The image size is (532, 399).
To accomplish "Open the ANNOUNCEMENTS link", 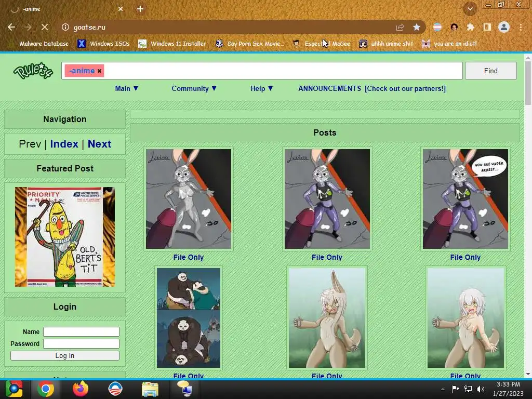I will [329, 88].
